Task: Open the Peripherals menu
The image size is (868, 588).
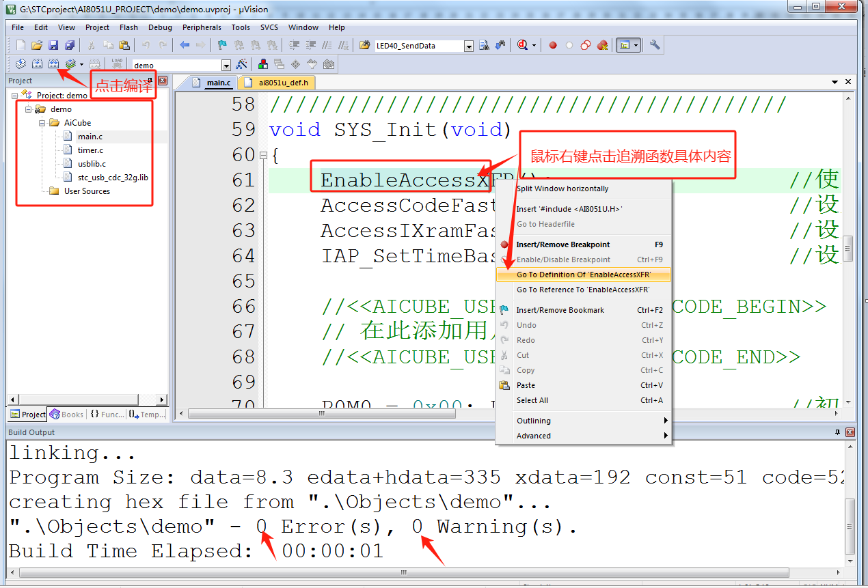Action: [202, 27]
